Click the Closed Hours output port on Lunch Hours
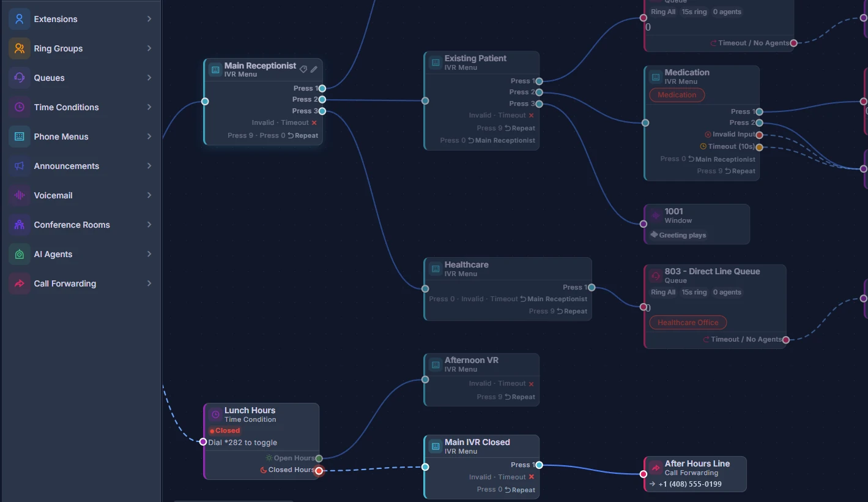The height and width of the screenshot is (502, 868). point(319,470)
